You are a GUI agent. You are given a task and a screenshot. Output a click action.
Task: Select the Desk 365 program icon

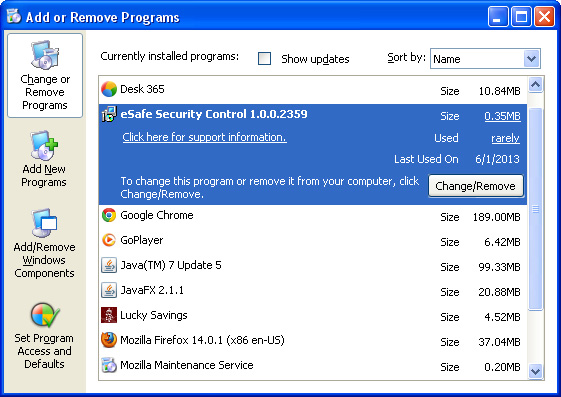pyautogui.click(x=109, y=89)
